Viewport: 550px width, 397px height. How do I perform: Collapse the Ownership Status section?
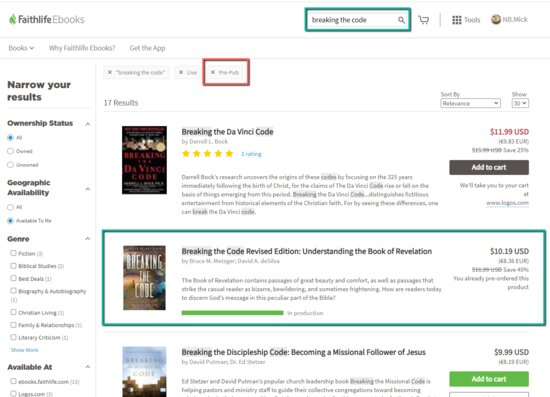click(88, 124)
